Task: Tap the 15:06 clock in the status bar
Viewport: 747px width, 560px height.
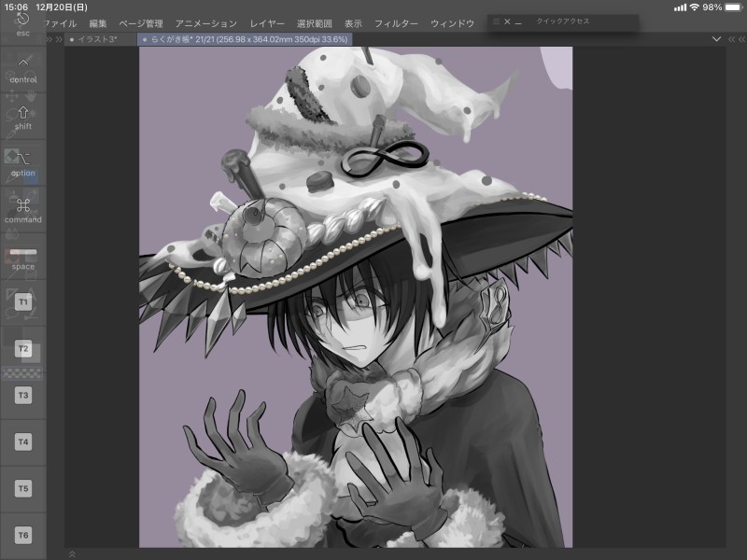Action: pos(16,7)
